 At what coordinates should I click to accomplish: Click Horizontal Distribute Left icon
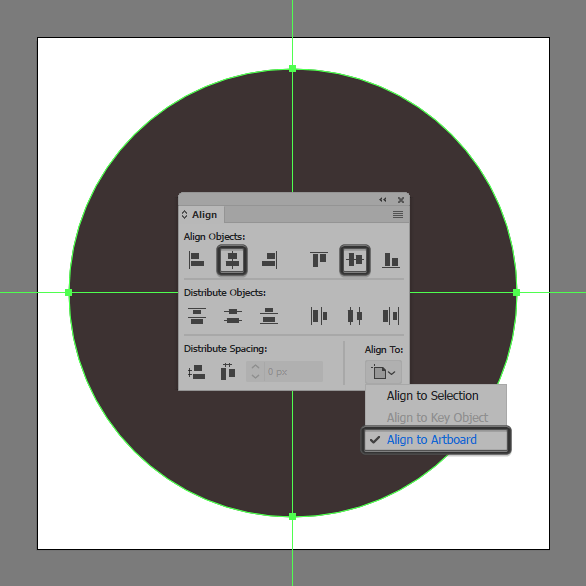tap(319, 316)
